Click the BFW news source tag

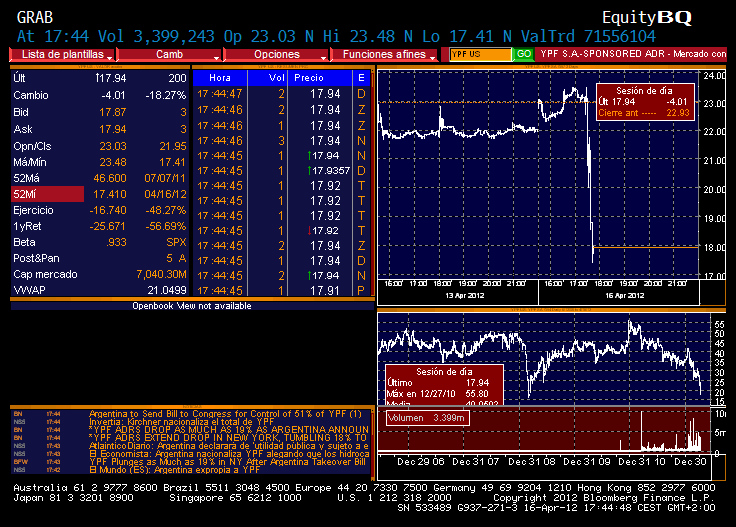click(21, 462)
